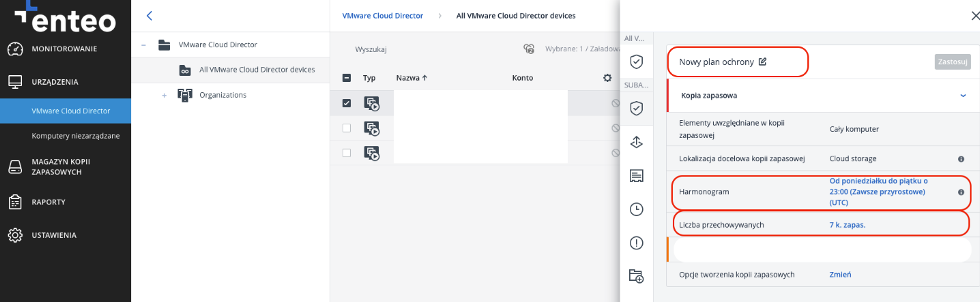Sort by the Typ column header
The height and width of the screenshot is (302, 980).
pos(369,78)
